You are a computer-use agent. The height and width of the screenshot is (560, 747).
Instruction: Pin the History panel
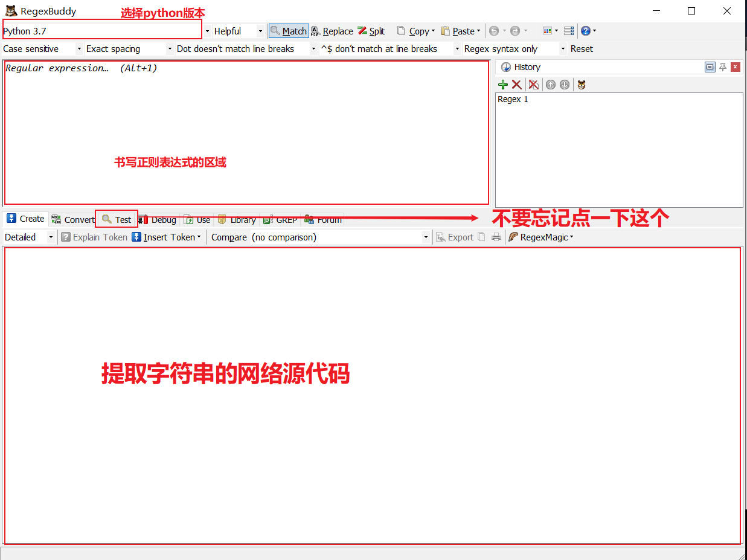point(723,67)
